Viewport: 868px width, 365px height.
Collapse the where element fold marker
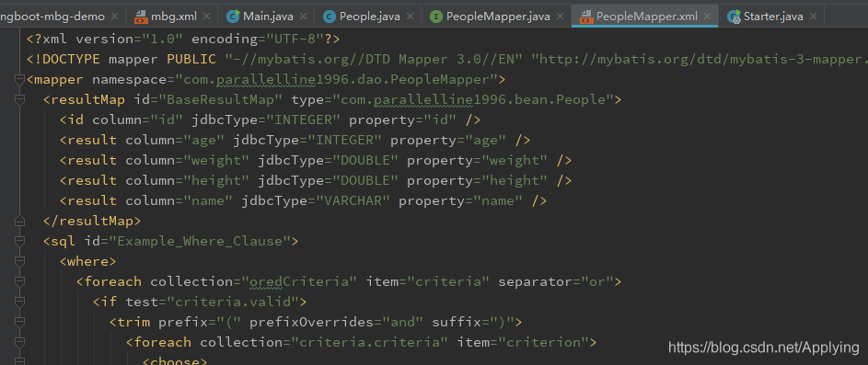click(20, 262)
